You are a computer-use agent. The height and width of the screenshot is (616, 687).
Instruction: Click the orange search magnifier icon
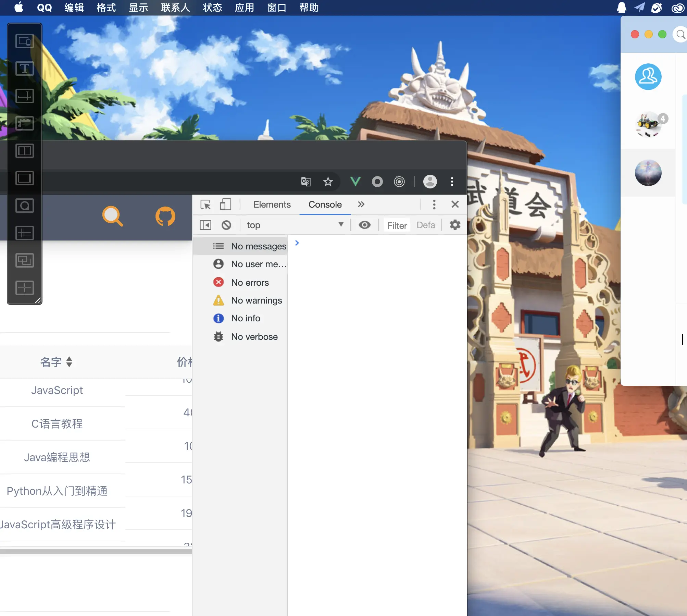click(x=112, y=217)
